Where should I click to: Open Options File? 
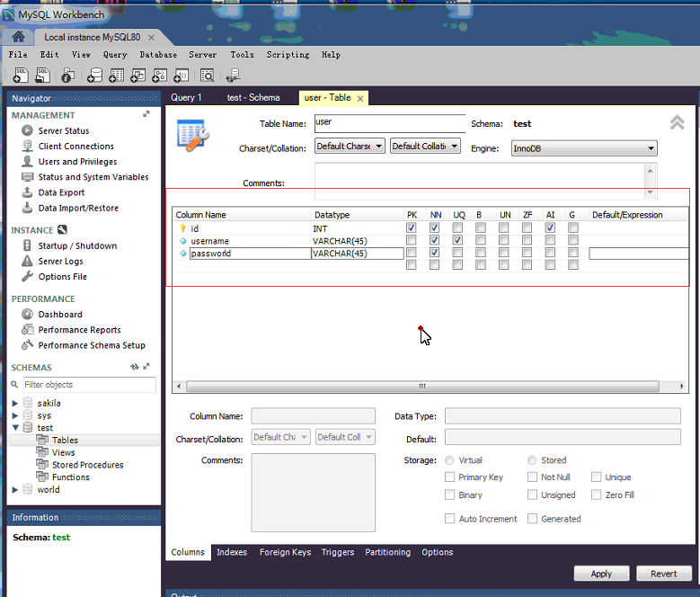click(x=62, y=276)
